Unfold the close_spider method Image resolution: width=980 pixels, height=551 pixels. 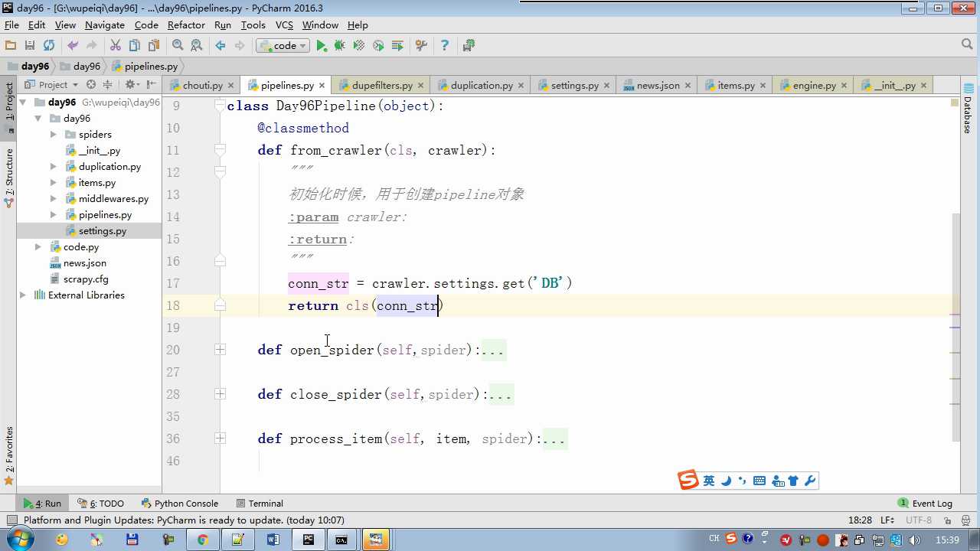pos(220,394)
